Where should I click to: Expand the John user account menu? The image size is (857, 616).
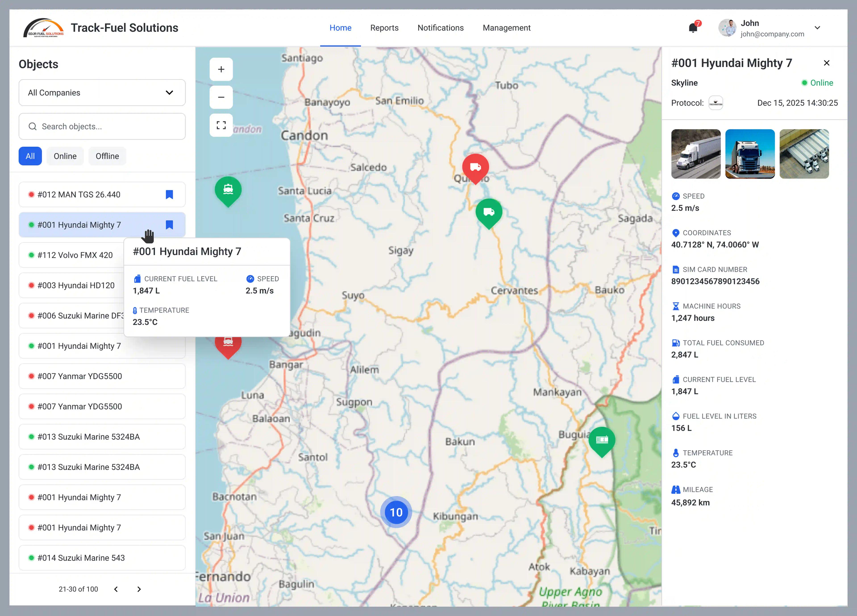tap(817, 28)
